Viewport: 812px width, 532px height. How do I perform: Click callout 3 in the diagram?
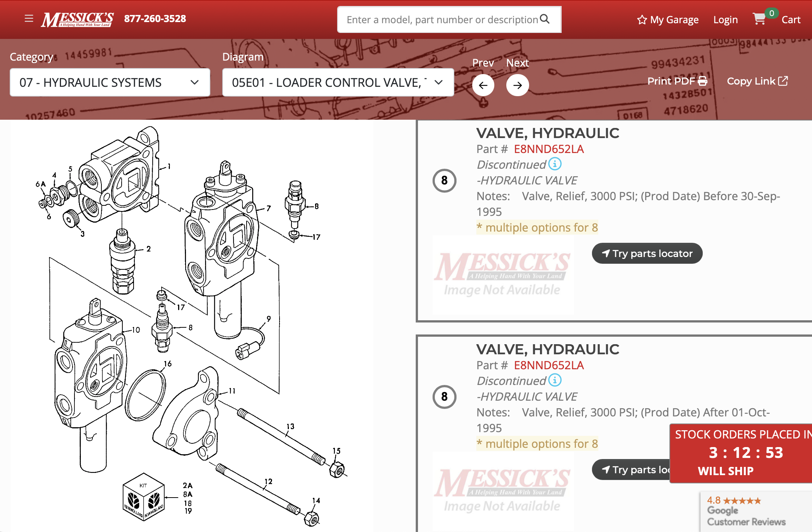pyautogui.click(x=83, y=234)
